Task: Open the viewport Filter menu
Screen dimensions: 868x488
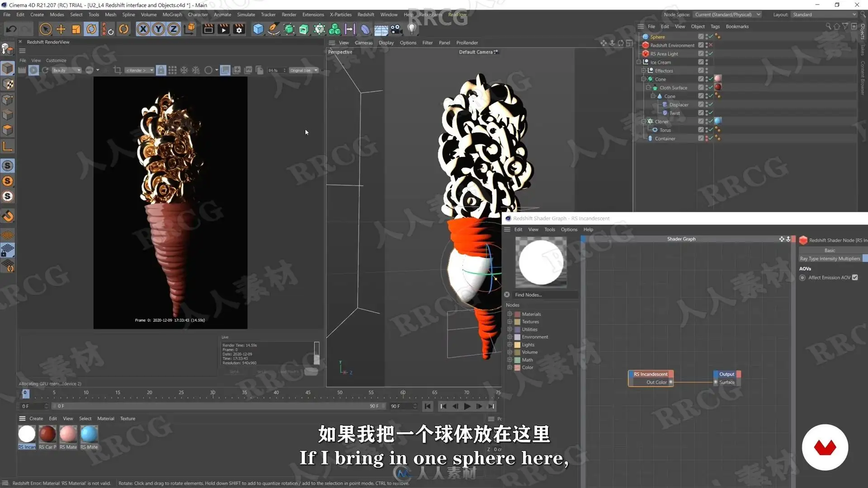Action: [x=427, y=42]
